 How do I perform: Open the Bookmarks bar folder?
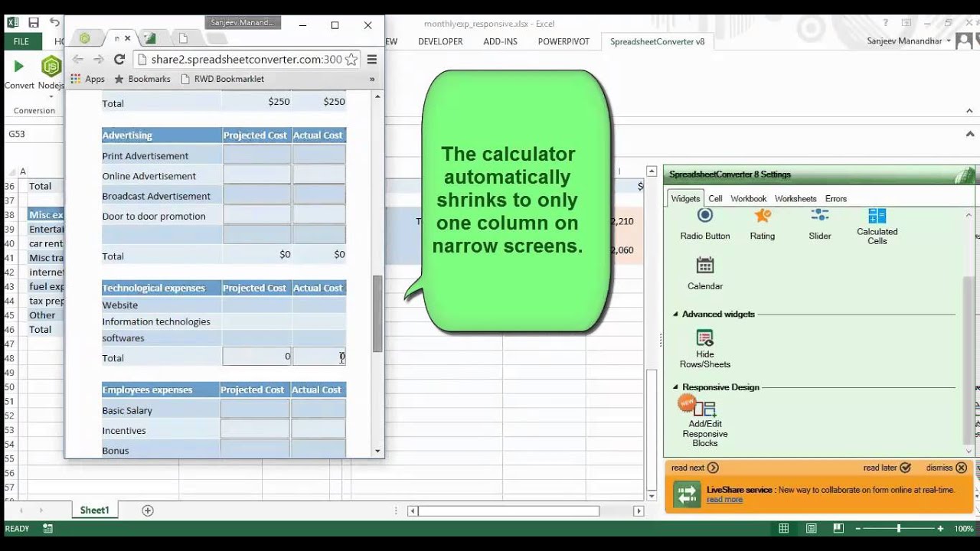coord(142,79)
